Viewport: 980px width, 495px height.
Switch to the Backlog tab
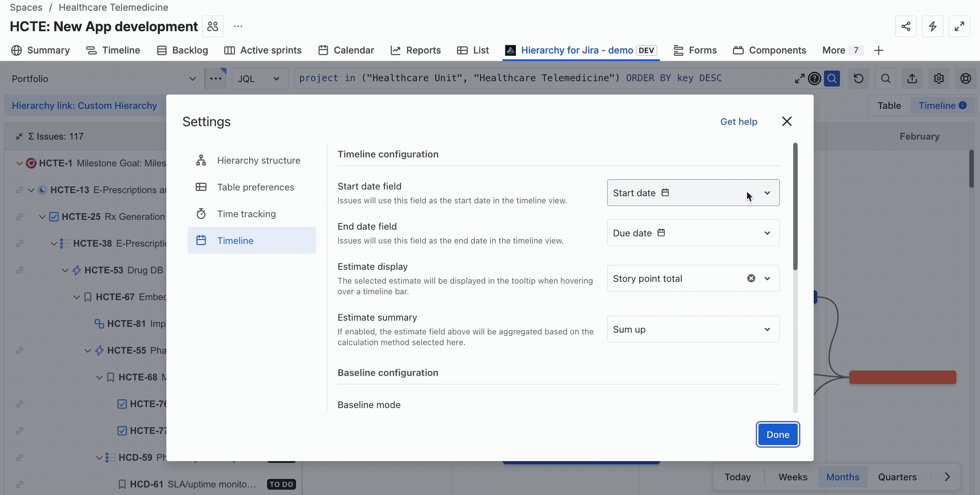coord(183,50)
